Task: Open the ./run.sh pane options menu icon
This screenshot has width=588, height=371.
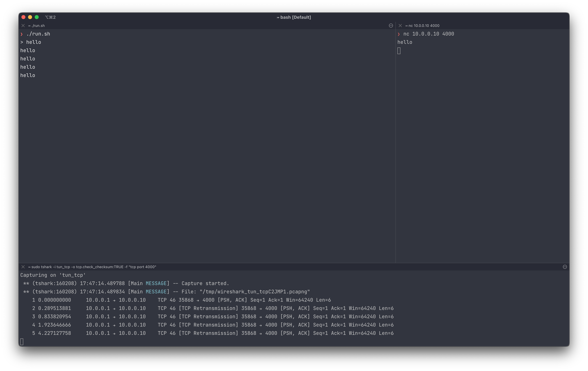Action: tap(391, 26)
